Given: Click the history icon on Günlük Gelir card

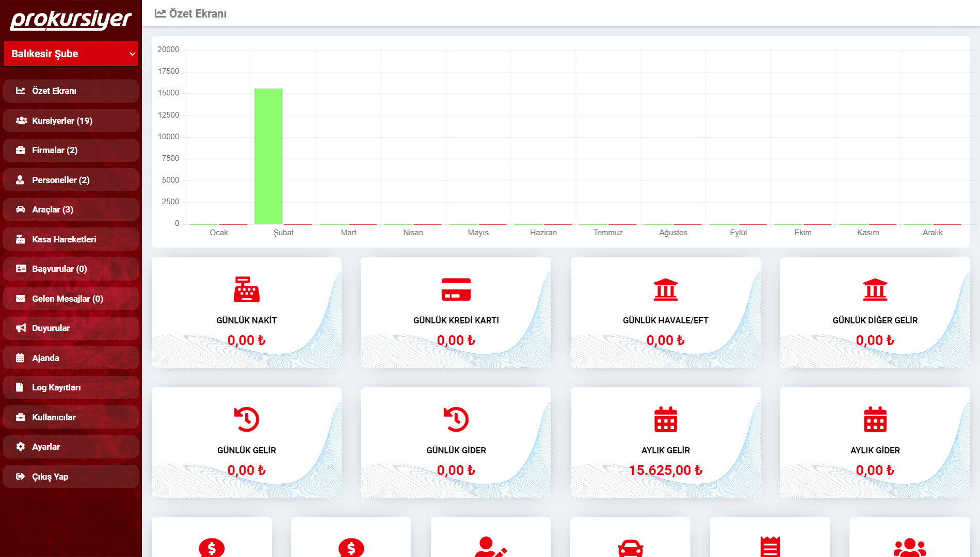Looking at the screenshot, I should pyautogui.click(x=247, y=419).
